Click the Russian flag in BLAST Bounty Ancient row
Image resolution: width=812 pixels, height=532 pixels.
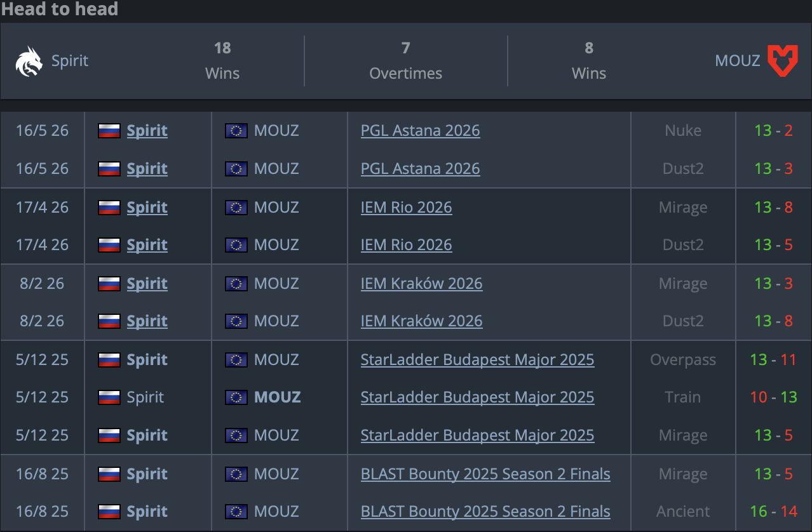(x=109, y=512)
